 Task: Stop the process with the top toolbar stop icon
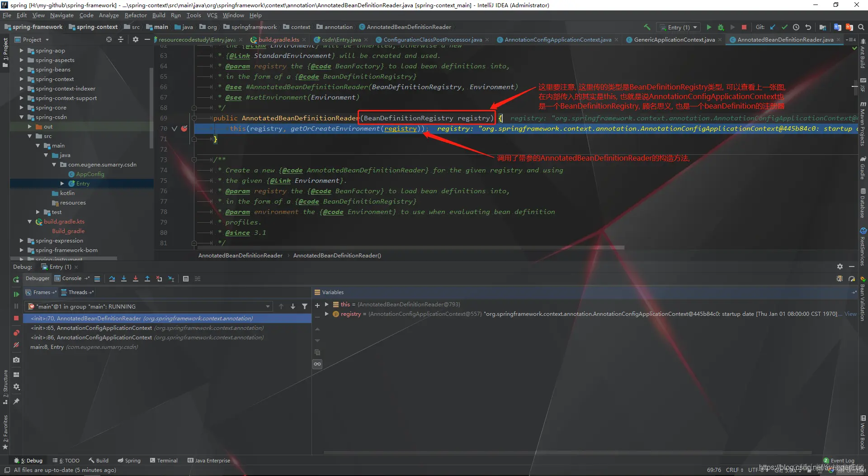(x=744, y=27)
